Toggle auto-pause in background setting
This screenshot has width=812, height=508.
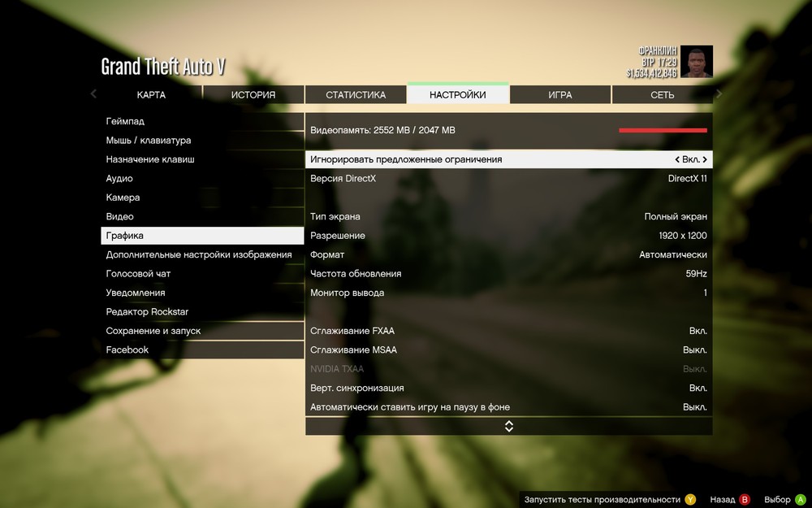(x=509, y=407)
